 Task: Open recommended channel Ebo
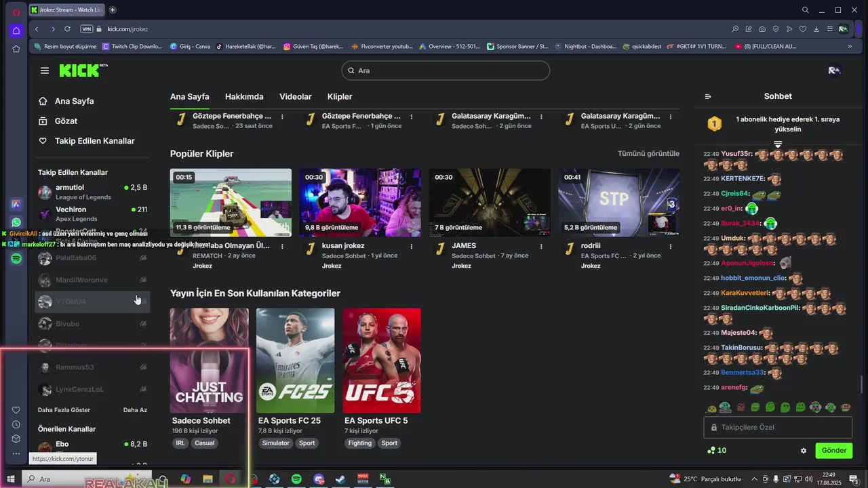(x=92, y=447)
